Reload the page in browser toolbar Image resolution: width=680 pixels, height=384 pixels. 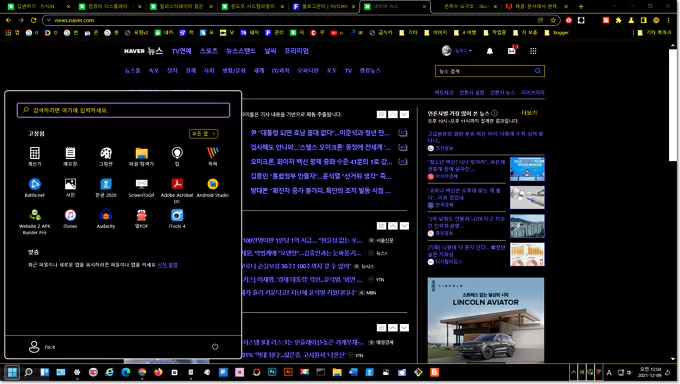point(33,20)
